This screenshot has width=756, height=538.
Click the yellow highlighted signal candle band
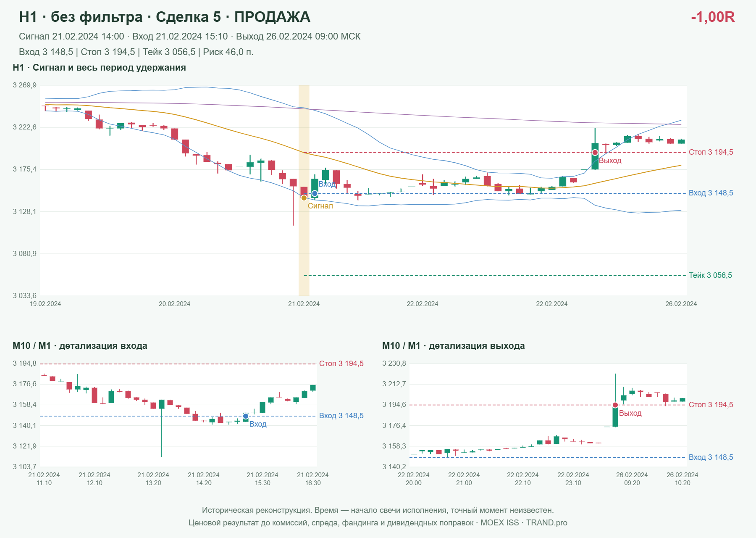pos(304,190)
